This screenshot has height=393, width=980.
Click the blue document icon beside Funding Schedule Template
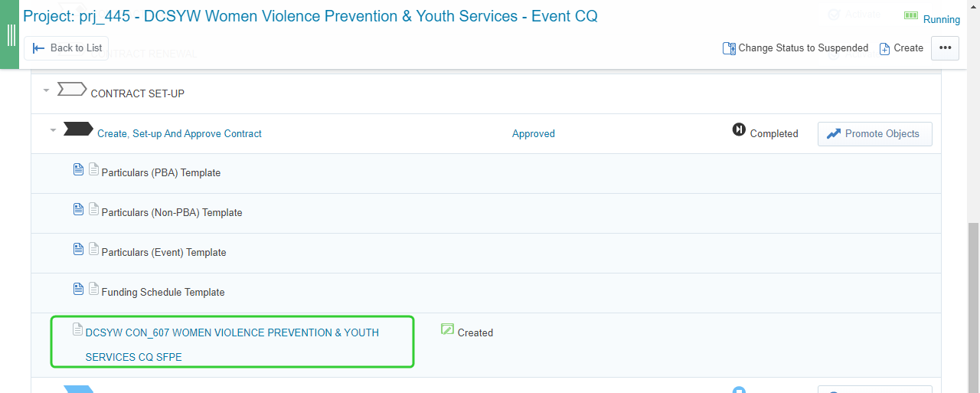pos(78,289)
